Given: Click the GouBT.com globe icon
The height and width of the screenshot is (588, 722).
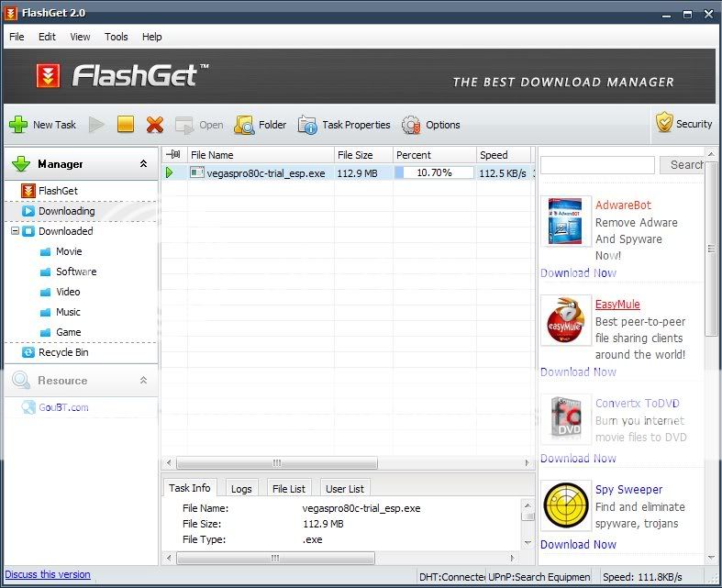Looking at the screenshot, I should point(28,407).
